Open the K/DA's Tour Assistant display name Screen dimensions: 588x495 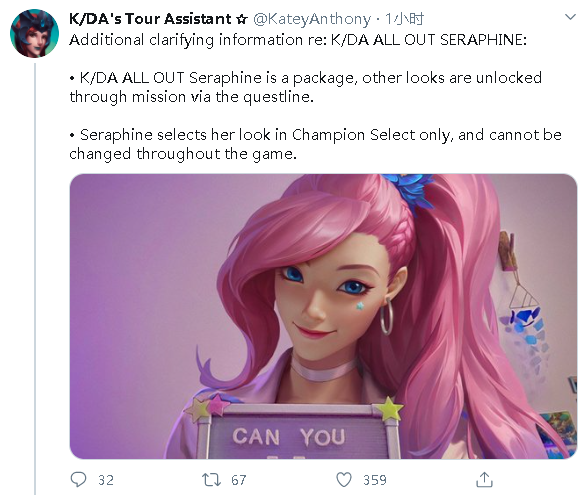pyautogui.click(x=150, y=19)
